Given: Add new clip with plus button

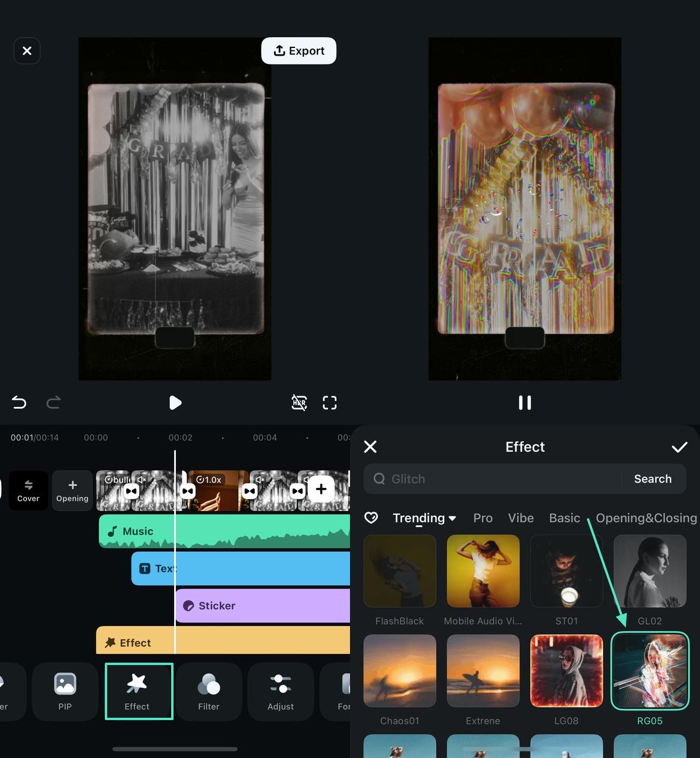Looking at the screenshot, I should pyautogui.click(x=321, y=489).
